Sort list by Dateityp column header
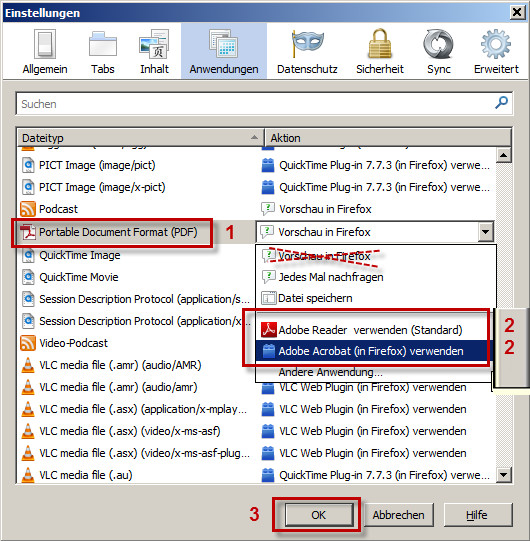Image resolution: width=530 pixels, height=541 pixels. pos(140,138)
